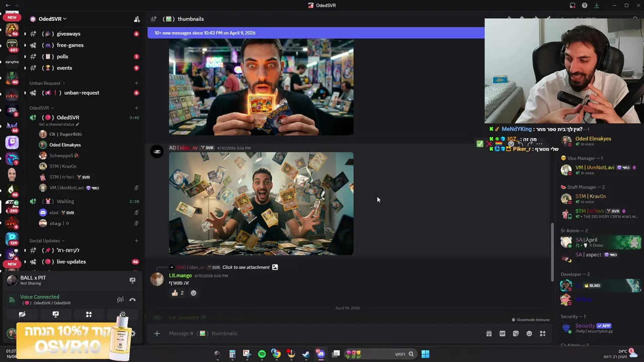Open Spotify from the taskbar
The image size is (644, 362).
point(262,354)
